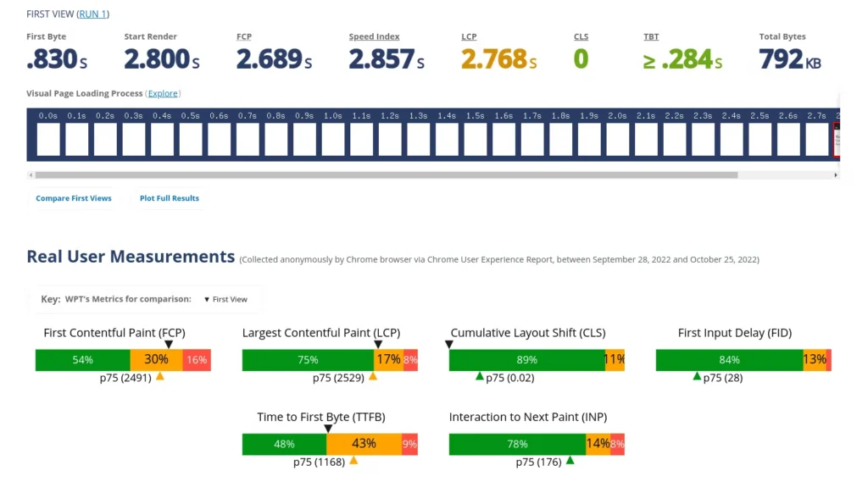Viewport: 868px width, 493px height.
Task: Select the 1.0s filmstrip frame
Action: (x=332, y=139)
